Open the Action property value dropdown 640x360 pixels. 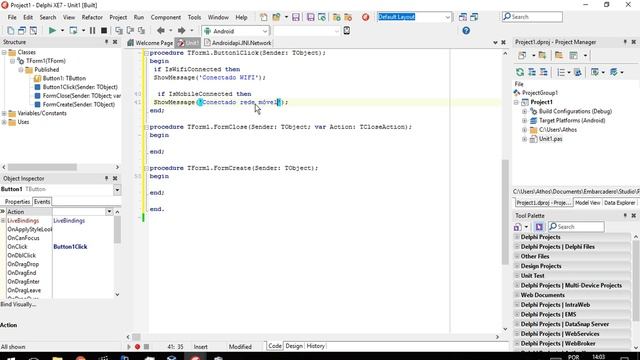[x=109, y=211]
